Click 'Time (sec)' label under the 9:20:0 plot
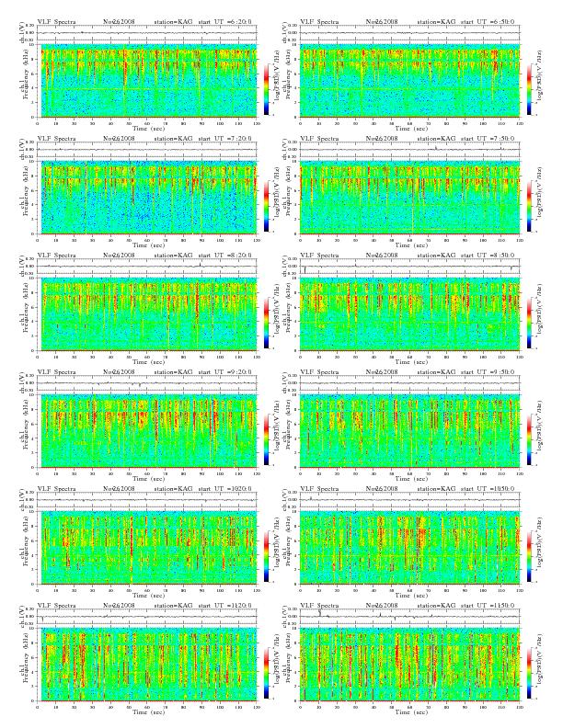The width and height of the screenshot is (563, 728). 149,479
